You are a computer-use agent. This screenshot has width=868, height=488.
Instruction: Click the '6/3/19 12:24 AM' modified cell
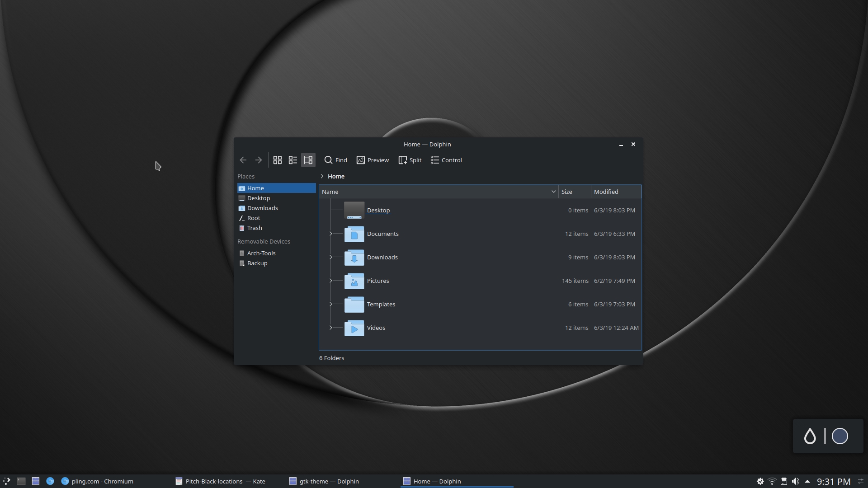tap(616, 328)
